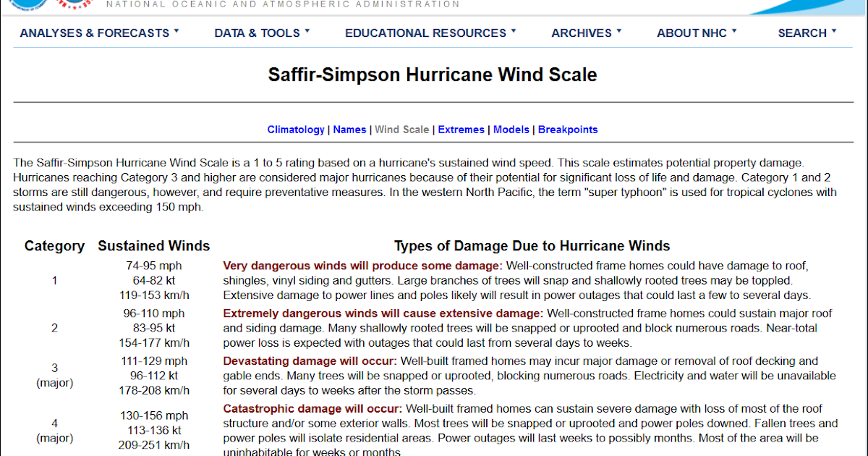Open the EDUCATIONAL RESOURCES dropdown
The width and height of the screenshot is (868, 456).
(430, 33)
